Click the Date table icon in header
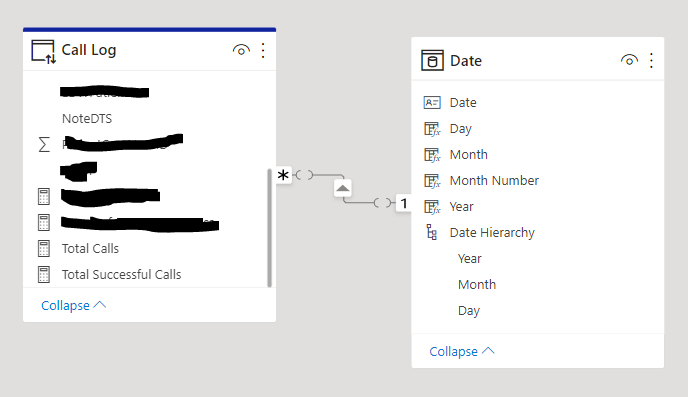This screenshot has height=397, width=688. (x=432, y=61)
